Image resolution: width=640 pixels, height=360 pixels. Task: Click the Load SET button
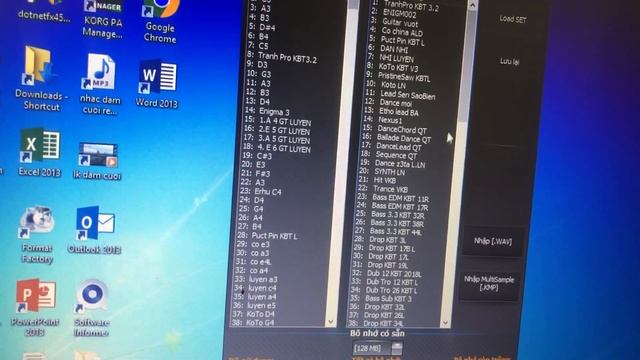[513, 19]
